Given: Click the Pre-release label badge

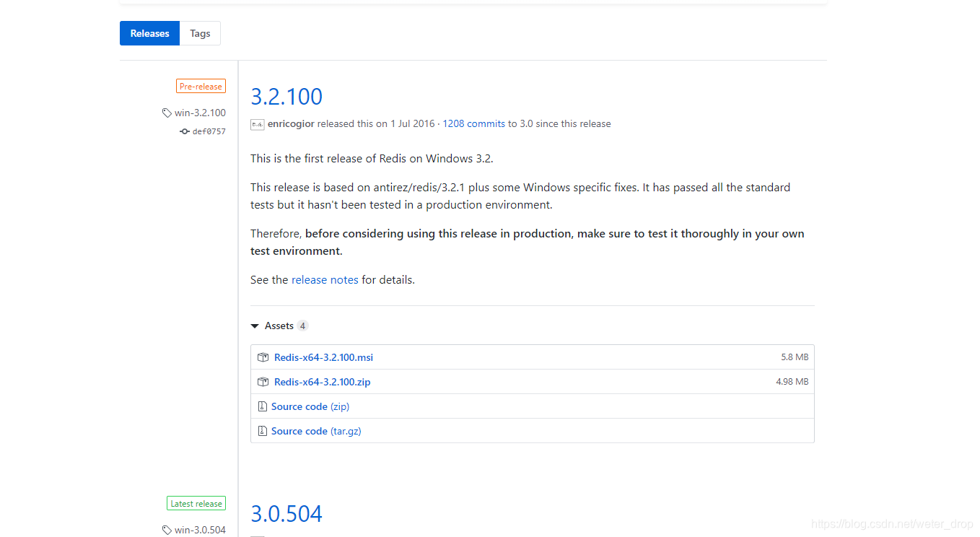Looking at the screenshot, I should [201, 86].
